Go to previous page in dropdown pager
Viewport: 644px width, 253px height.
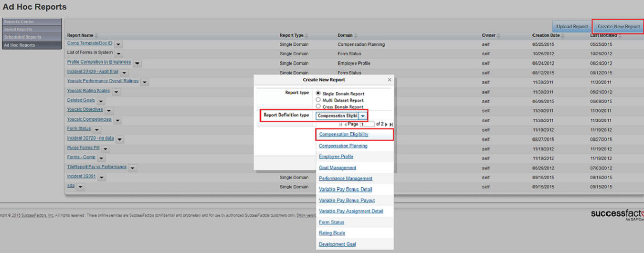[x=345, y=124]
